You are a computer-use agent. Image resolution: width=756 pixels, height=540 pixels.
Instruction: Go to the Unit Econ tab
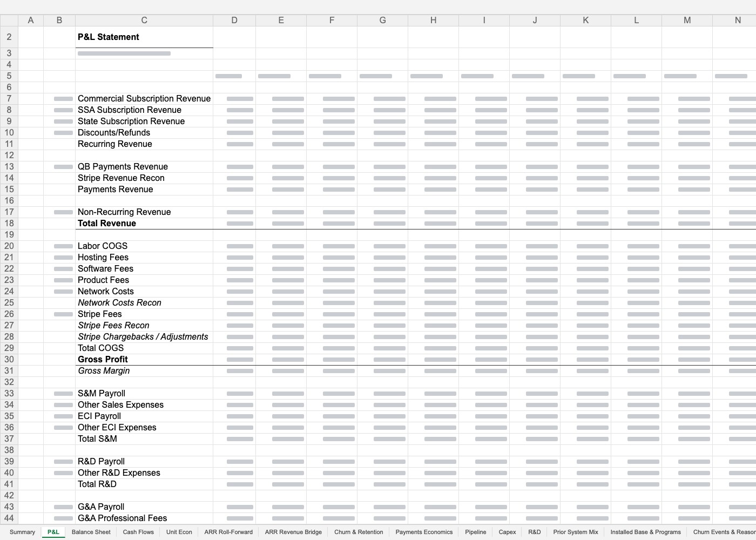click(x=179, y=532)
